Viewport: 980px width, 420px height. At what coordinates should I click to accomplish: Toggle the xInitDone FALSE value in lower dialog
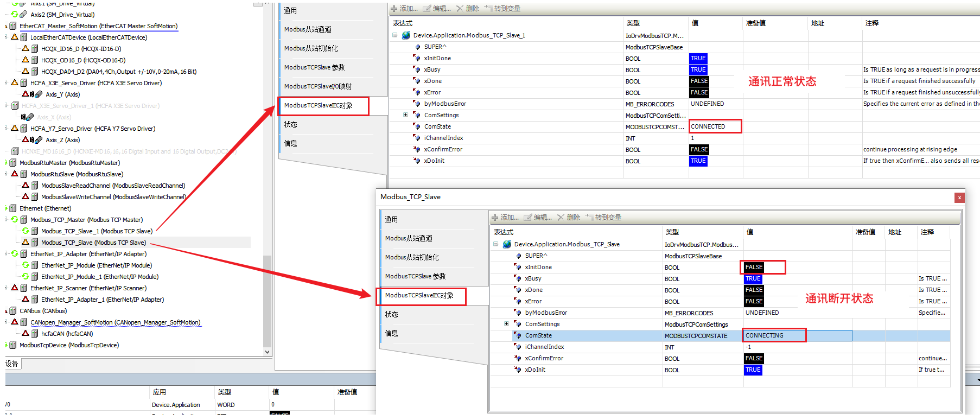(754, 268)
